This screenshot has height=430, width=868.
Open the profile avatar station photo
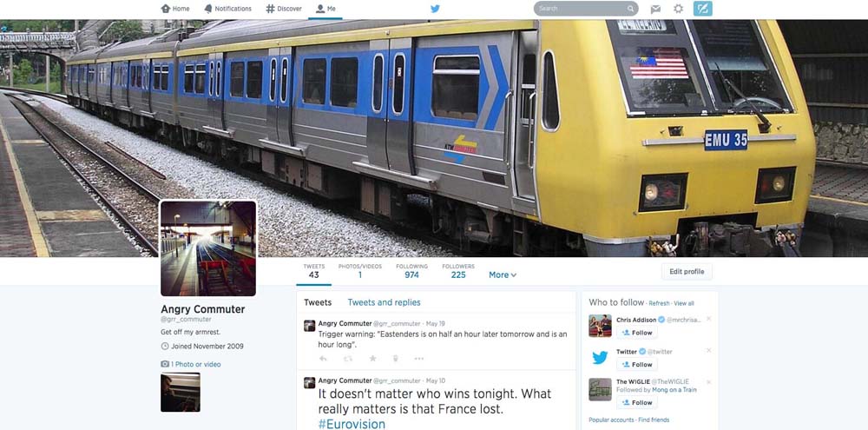click(208, 248)
